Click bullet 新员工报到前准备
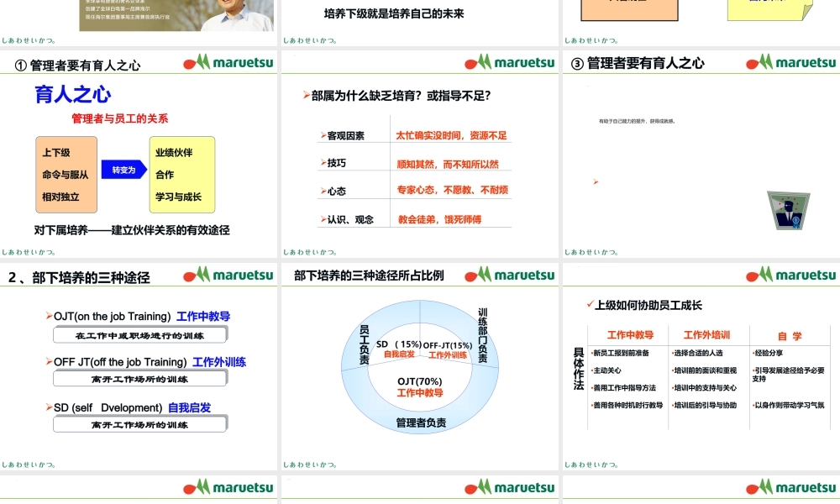 620,353
